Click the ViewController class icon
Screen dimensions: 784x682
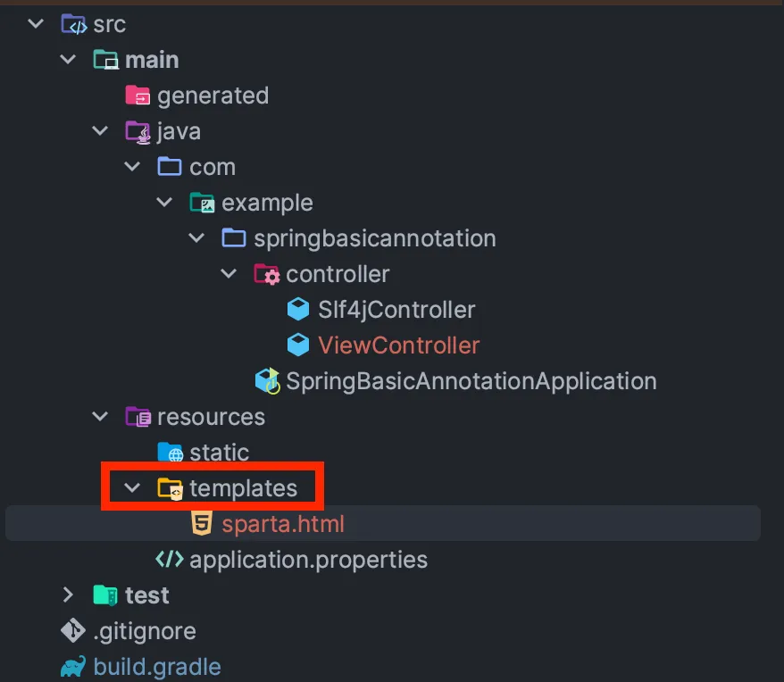[298, 345]
